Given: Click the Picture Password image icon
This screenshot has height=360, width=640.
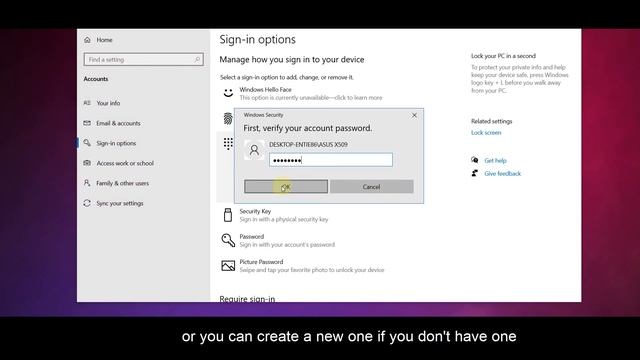Looking at the screenshot, I should pos(228,266).
